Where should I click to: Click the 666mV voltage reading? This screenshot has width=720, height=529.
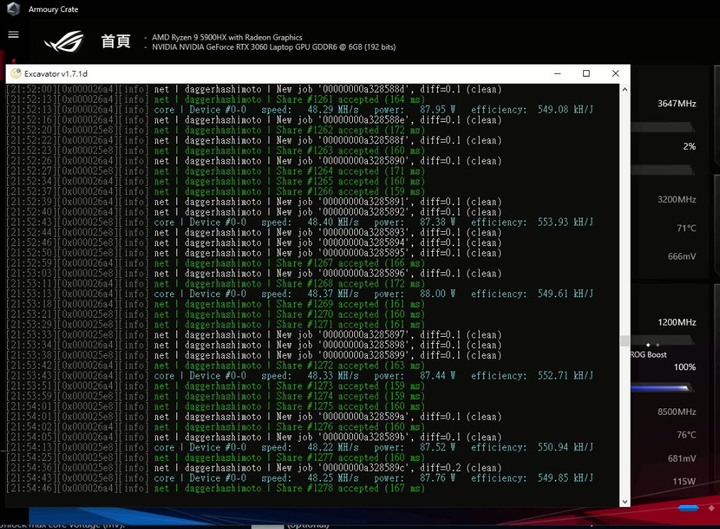681,256
